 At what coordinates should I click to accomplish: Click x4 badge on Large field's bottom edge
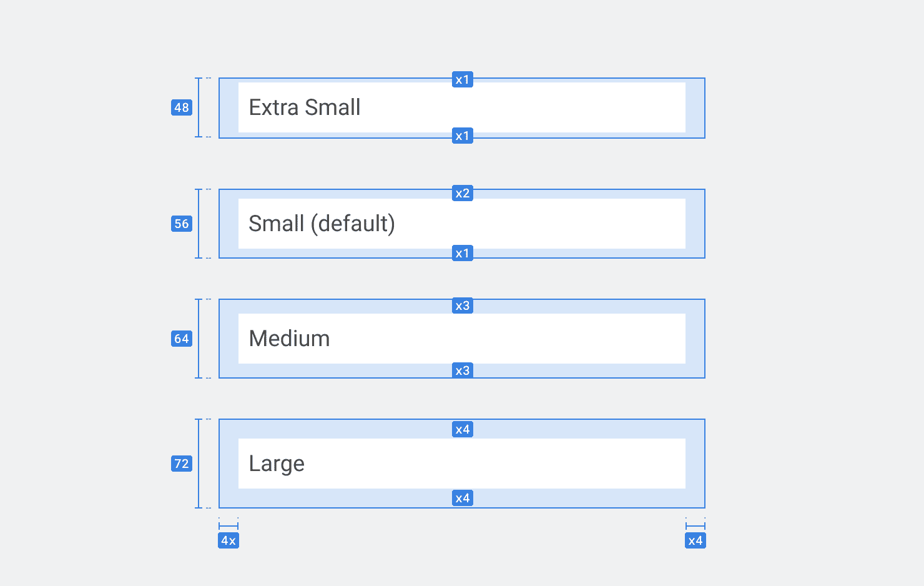point(463,499)
